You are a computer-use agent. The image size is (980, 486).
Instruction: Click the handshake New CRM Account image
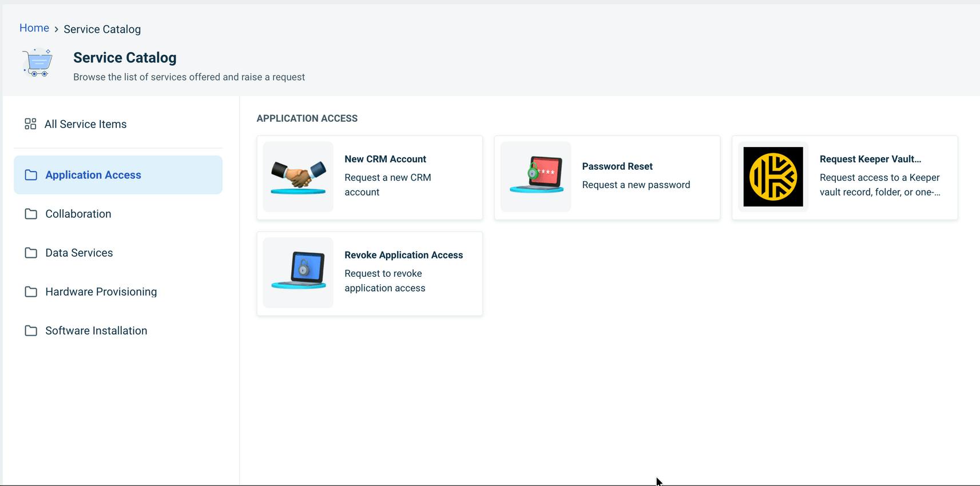(x=298, y=177)
